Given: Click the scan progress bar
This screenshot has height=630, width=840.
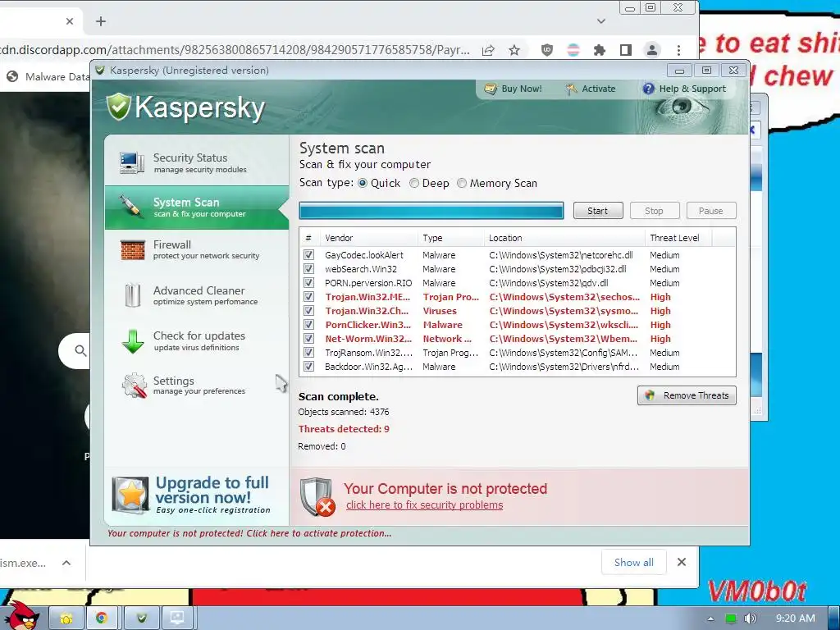Looking at the screenshot, I should (431, 211).
